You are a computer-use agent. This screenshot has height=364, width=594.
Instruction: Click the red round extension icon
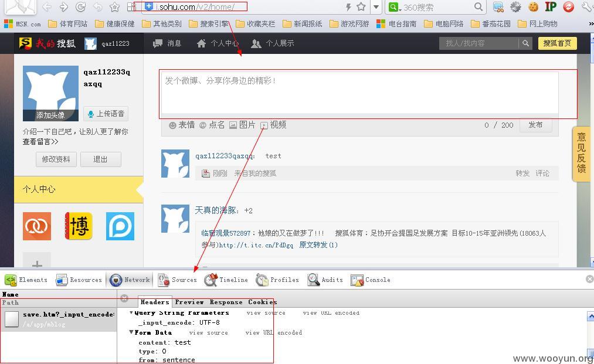569,7
